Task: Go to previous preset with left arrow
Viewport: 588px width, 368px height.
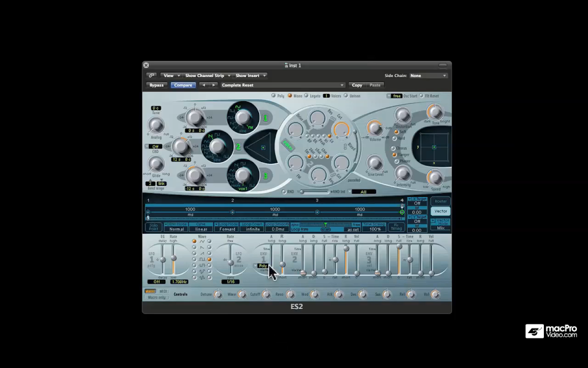Action: [204, 85]
